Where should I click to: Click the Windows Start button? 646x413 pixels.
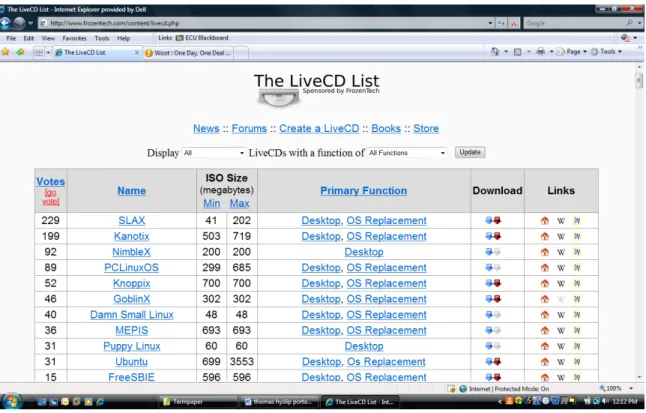coord(12,401)
